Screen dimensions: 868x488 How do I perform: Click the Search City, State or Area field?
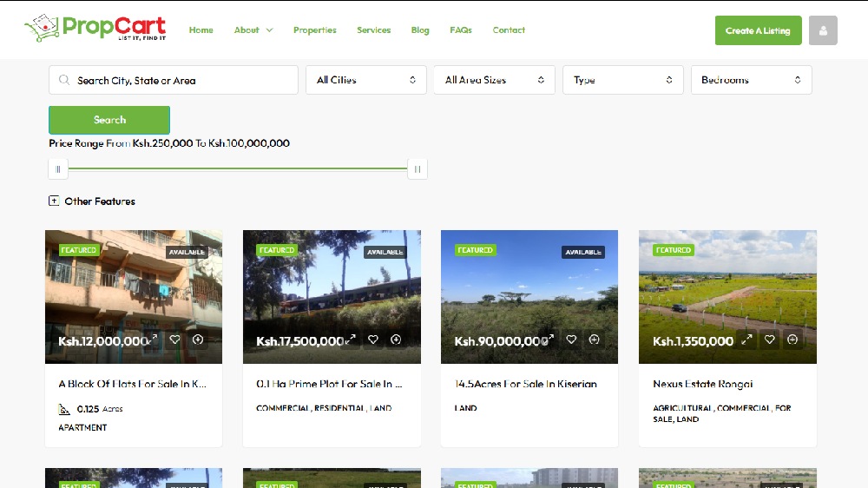[174, 80]
